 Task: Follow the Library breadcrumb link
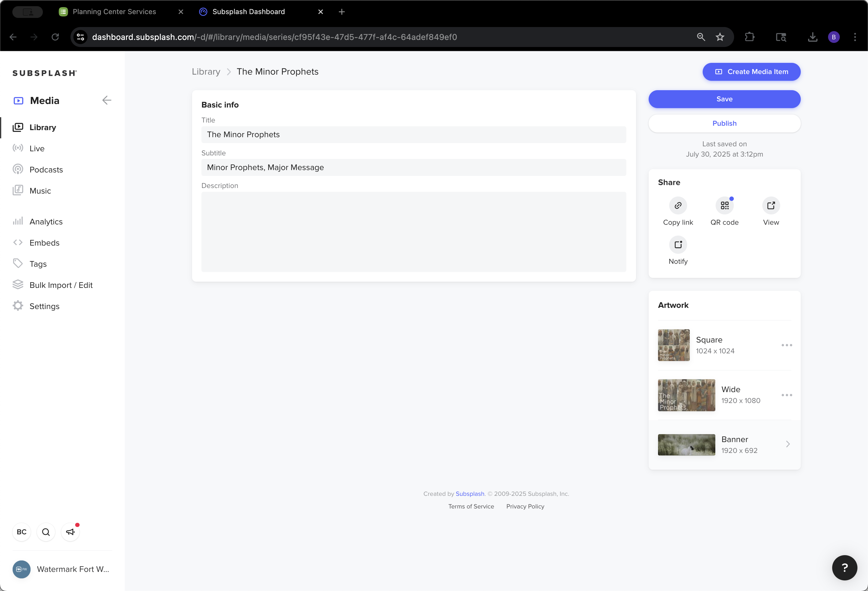click(206, 72)
